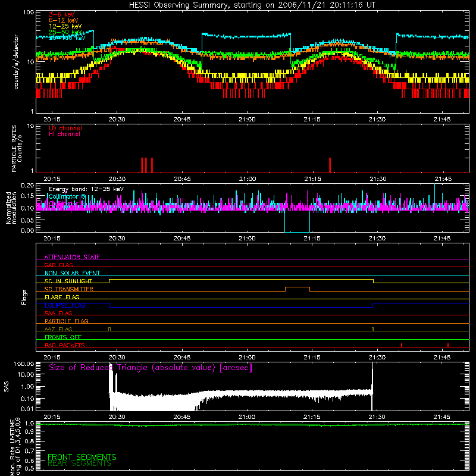Viewport: 476px width, 476px height.
Task: Select the 'SC IN SUNLIGHT' flag label
Action: tap(68, 281)
